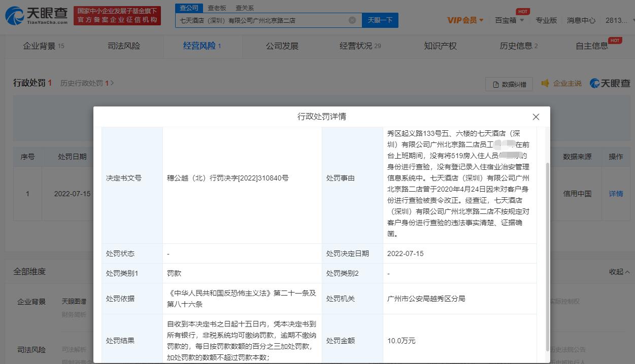Switch to 历史信息 tab
The image size is (635, 364).
pyautogui.click(x=519, y=46)
